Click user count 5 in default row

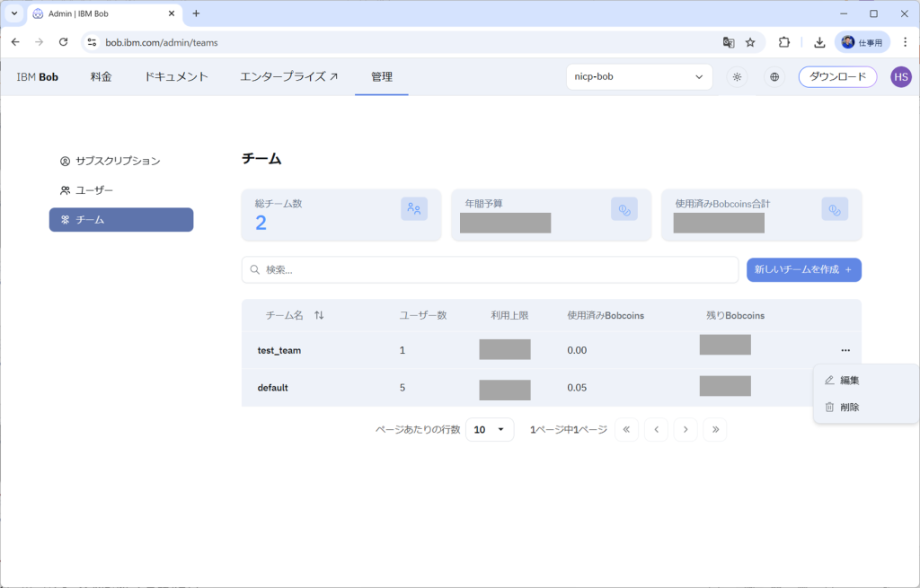[x=402, y=388]
